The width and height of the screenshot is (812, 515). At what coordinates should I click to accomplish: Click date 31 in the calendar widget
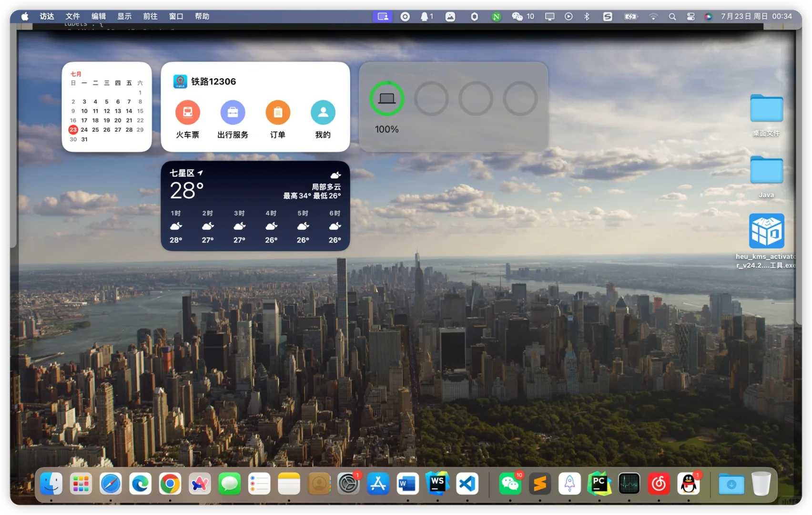[84, 139]
